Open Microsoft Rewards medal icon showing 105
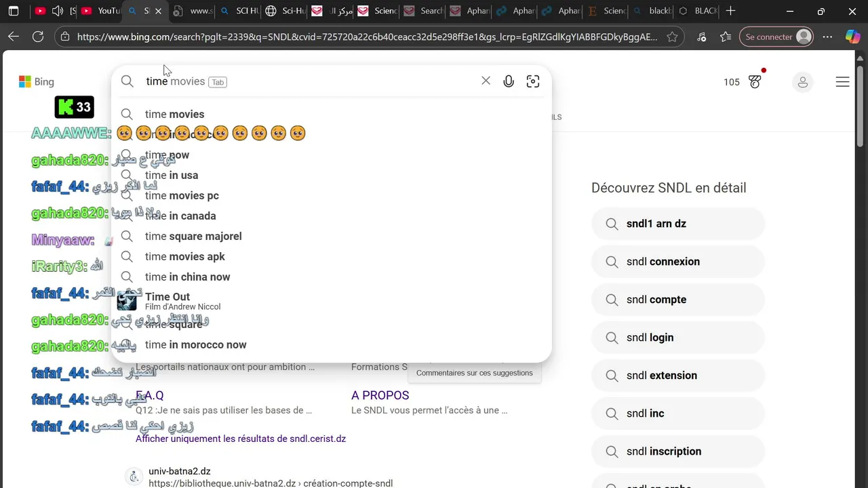The image size is (868, 488). coord(755,81)
